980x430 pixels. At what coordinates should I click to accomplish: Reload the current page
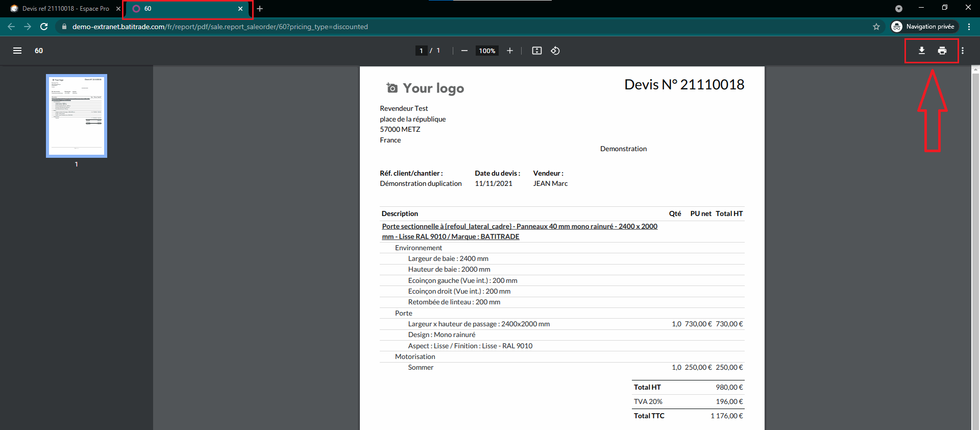click(x=44, y=27)
